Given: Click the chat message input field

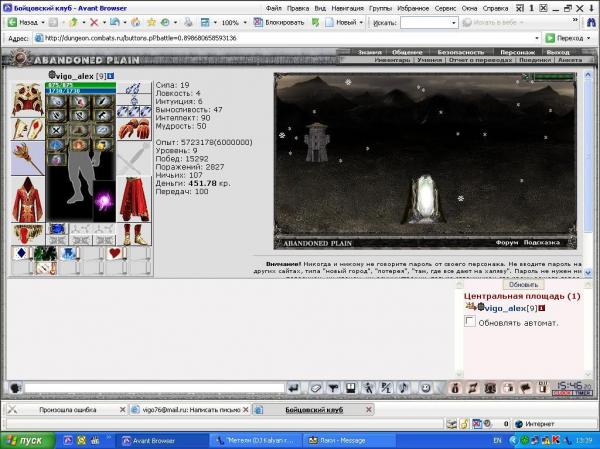Looking at the screenshot, I should pyautogui.click(x=154, y=388).
